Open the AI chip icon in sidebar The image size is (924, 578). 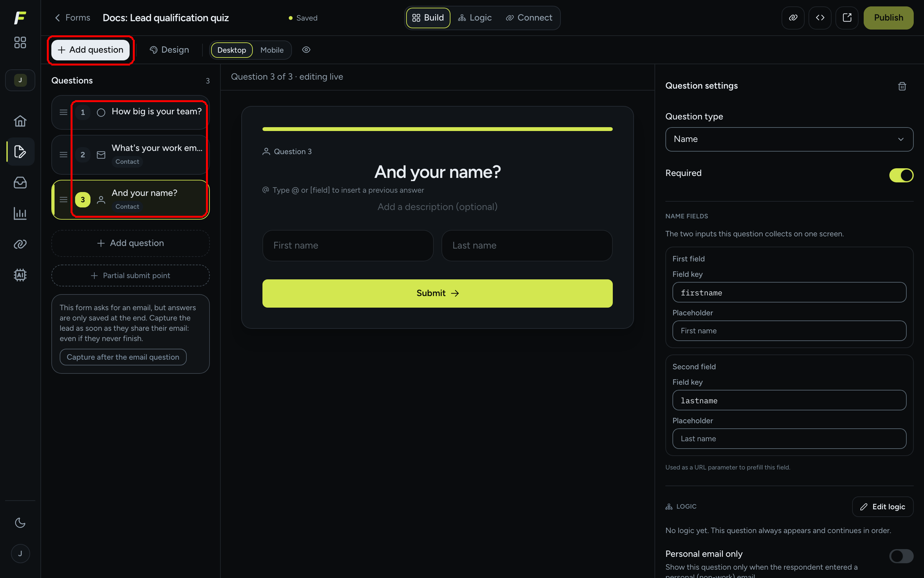20,275
